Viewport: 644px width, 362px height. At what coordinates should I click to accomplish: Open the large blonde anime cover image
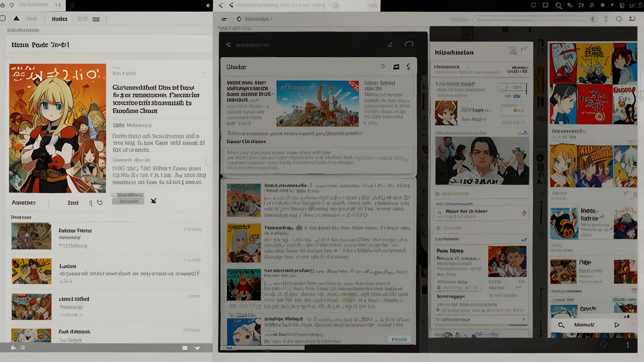click(57, 128)
